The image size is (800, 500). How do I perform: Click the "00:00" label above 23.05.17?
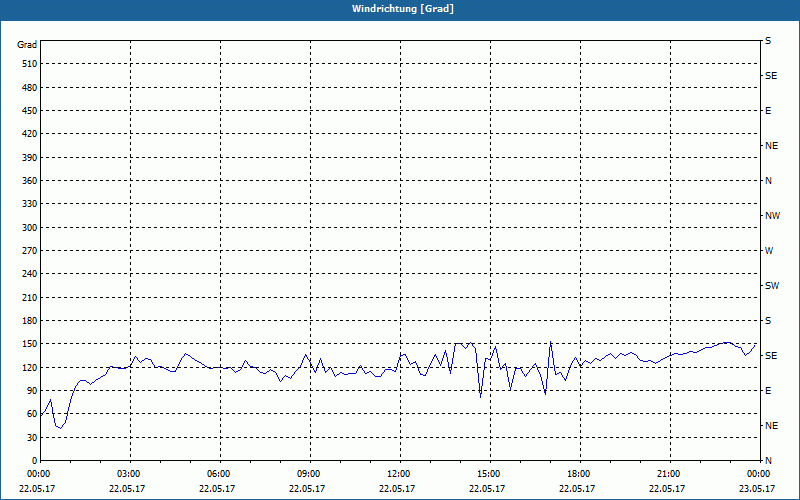[760, 474]
